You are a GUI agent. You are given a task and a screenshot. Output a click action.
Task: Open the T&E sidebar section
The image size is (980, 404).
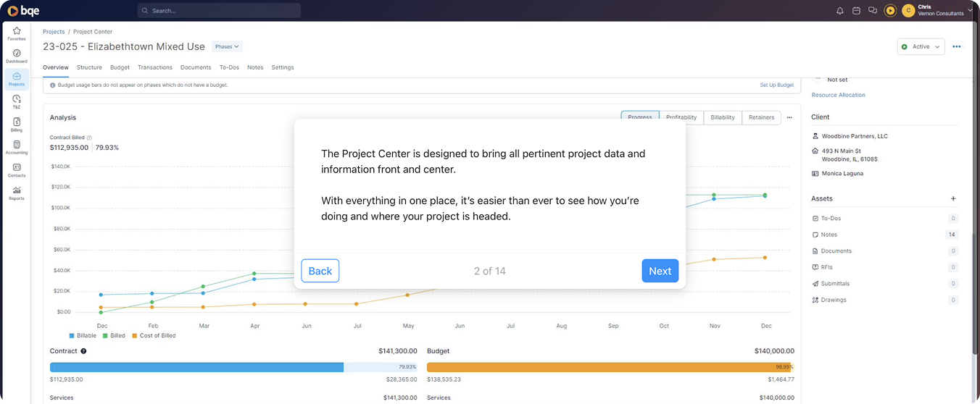click(x=16, y=101)
